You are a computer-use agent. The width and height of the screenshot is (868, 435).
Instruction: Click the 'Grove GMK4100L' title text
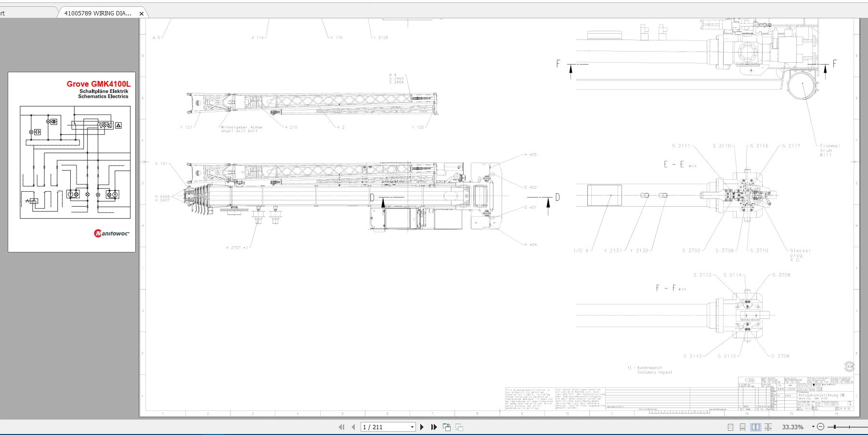point(98,84)
